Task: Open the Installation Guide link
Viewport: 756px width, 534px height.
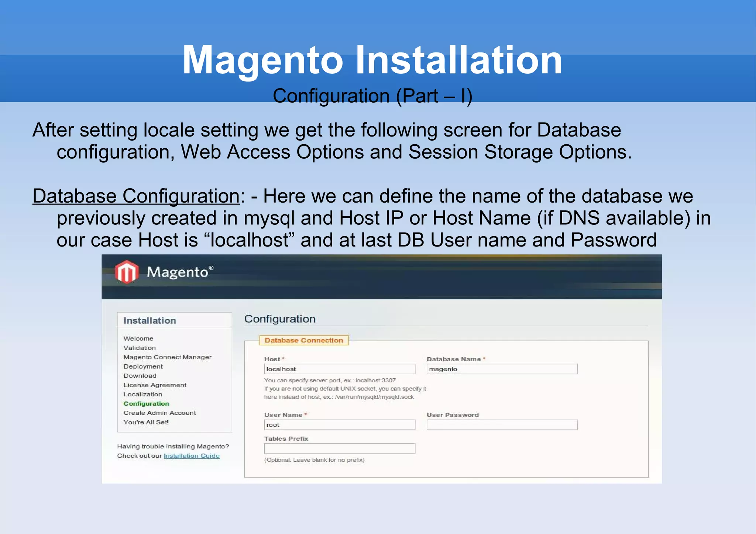Action: click(192, 456)
